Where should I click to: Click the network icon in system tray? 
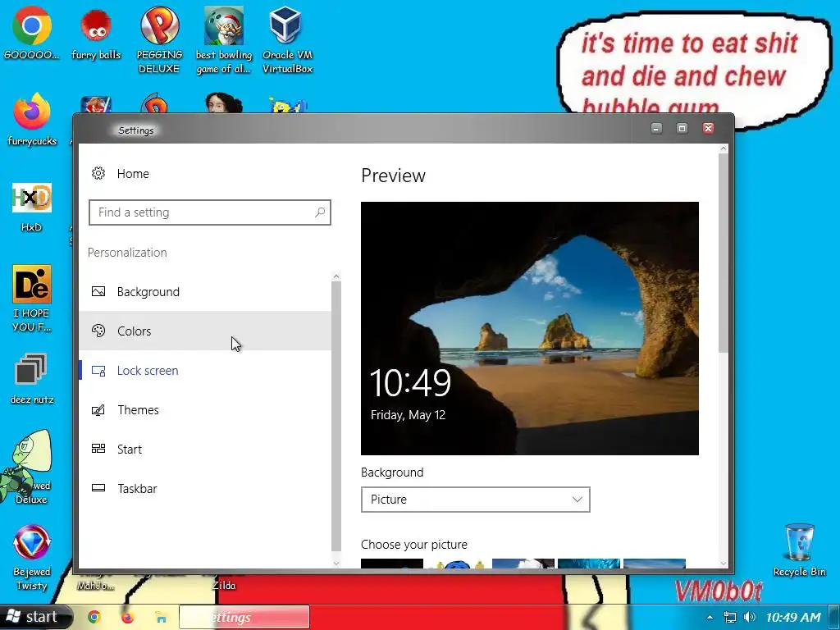[x=729, y=617]
